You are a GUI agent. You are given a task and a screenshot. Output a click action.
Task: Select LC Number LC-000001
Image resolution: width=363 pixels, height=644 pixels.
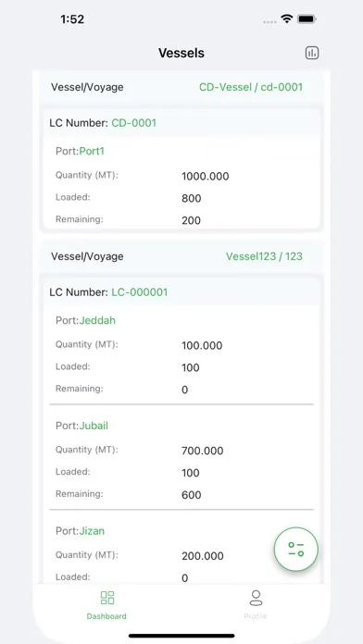coord(139,292)
